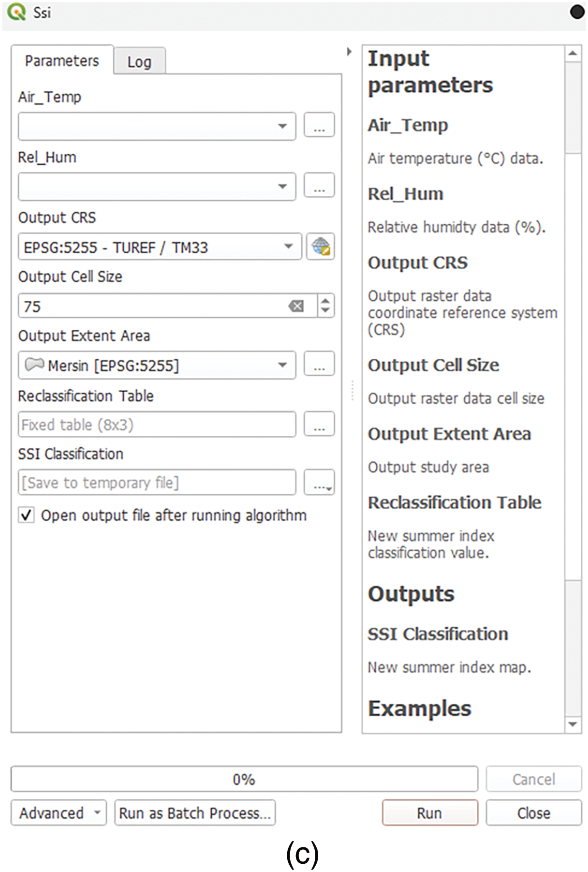Image resolution: width=588 pixels, height=872 pixels.
Task: Click Run as Batch Process button
Action: 195,813
